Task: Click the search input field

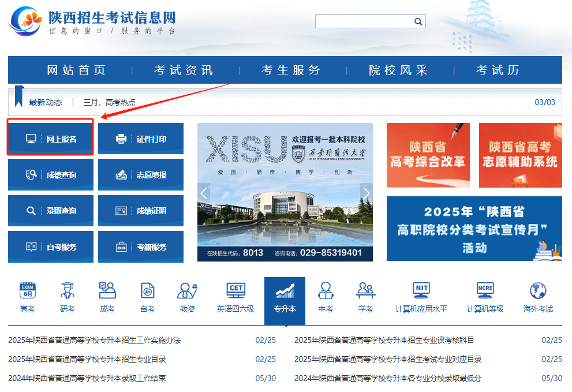Action: click(364, 21)
